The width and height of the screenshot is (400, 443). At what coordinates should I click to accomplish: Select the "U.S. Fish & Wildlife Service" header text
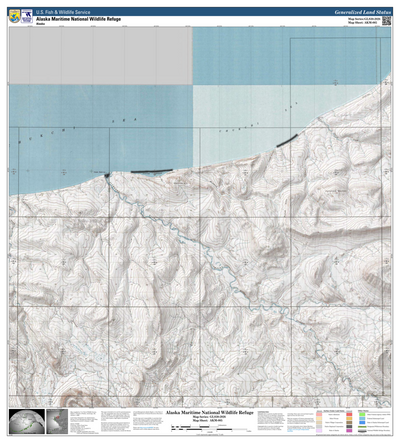pos(63,12)
